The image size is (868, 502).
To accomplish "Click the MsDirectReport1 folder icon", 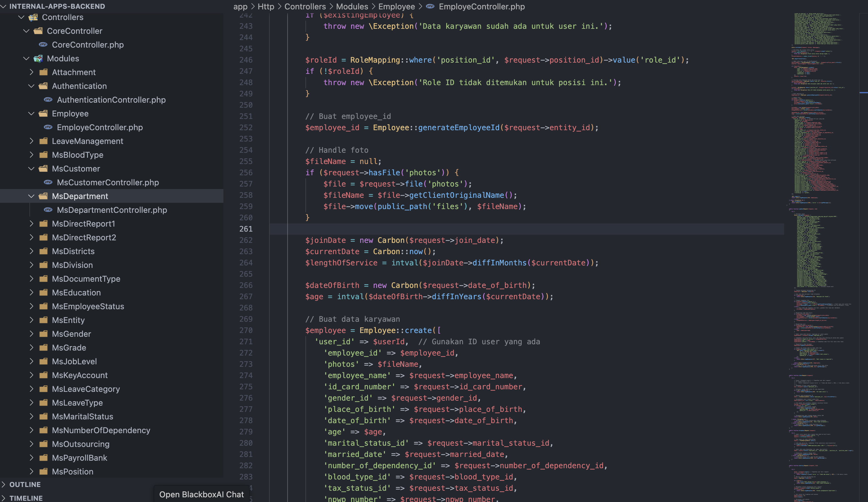I will click(x=43, y=224).
